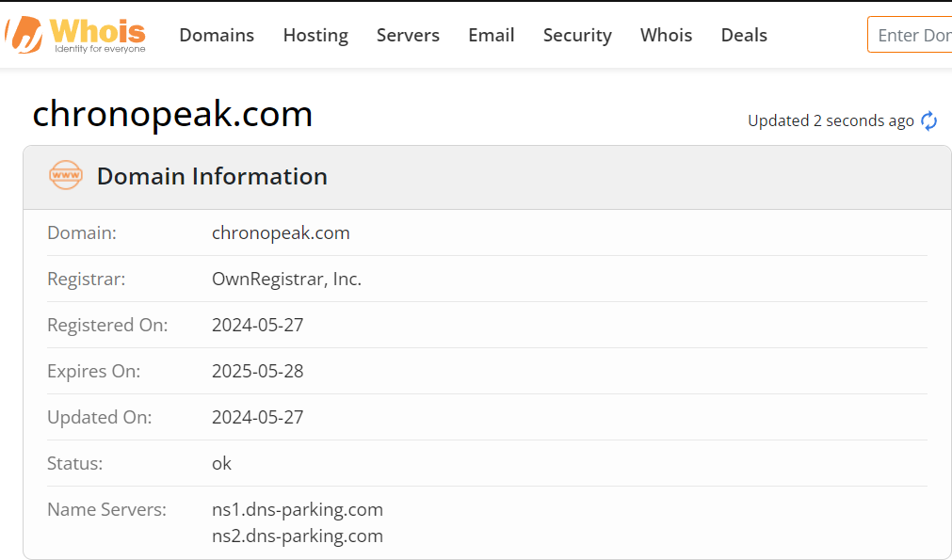Open the Domains menu
The height and width of the screenshot is (560, 952).
217,35
